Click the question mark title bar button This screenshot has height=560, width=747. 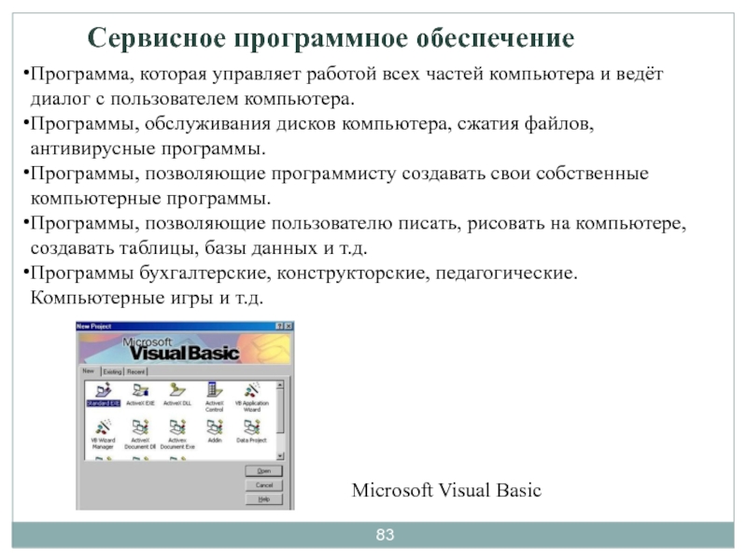[x=279, y=326]
